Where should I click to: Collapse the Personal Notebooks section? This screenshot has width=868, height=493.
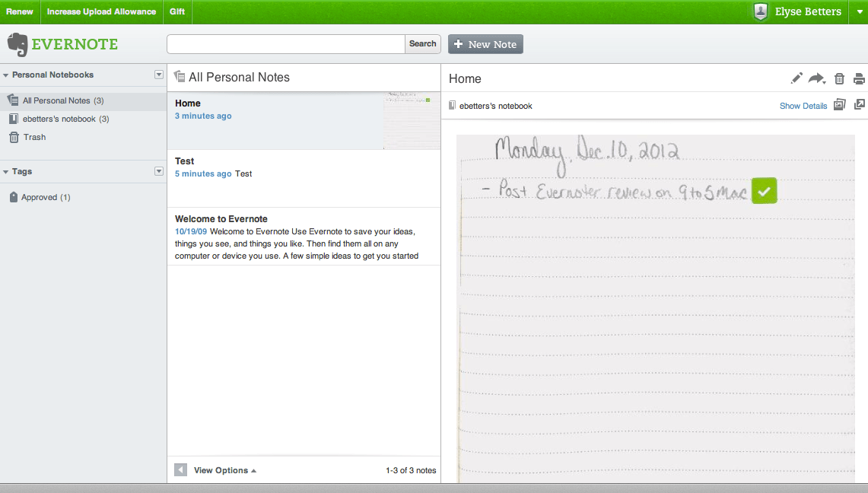[158, 75]
